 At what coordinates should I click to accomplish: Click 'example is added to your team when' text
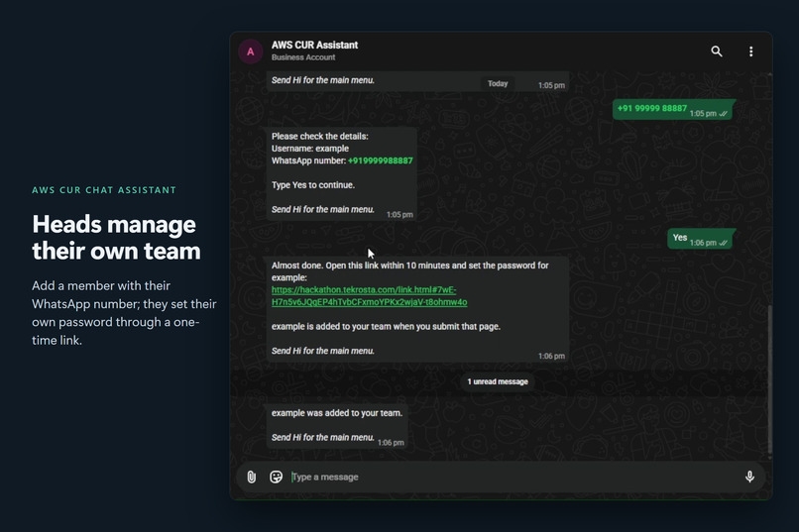tap(386, 327)
